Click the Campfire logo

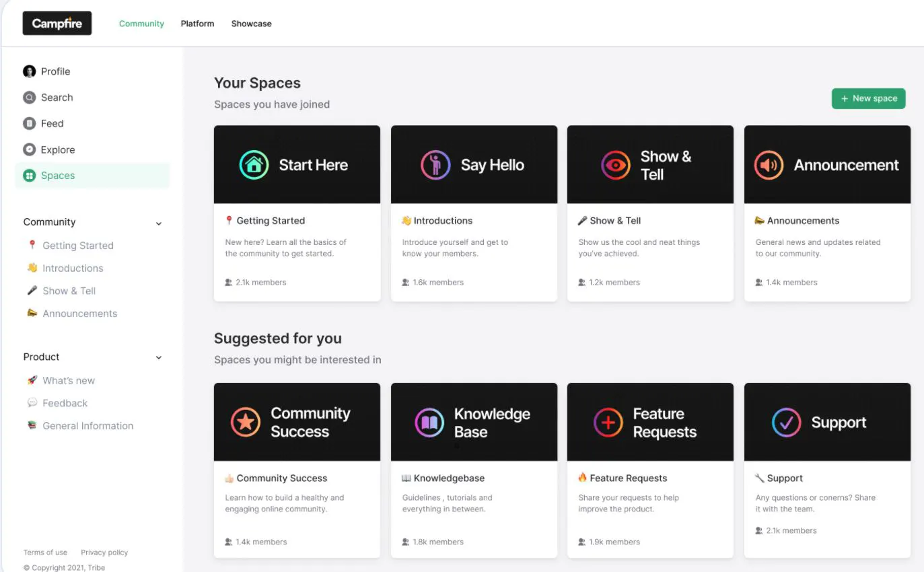[x=57, y=24]
